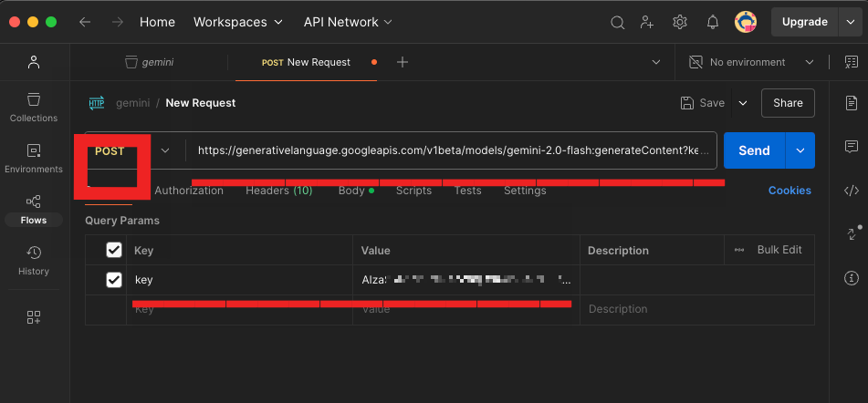Click the Upgrade button

click(x=805, y=22)
